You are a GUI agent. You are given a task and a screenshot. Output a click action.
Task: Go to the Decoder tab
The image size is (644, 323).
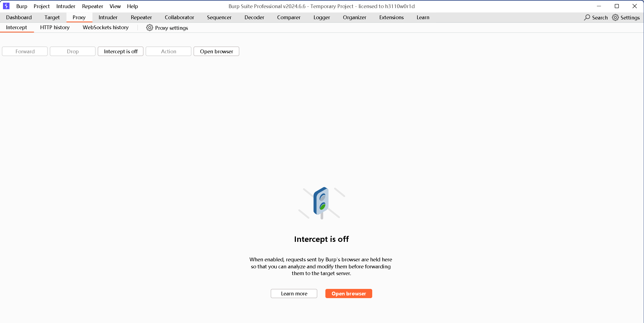tap(254, 17)
